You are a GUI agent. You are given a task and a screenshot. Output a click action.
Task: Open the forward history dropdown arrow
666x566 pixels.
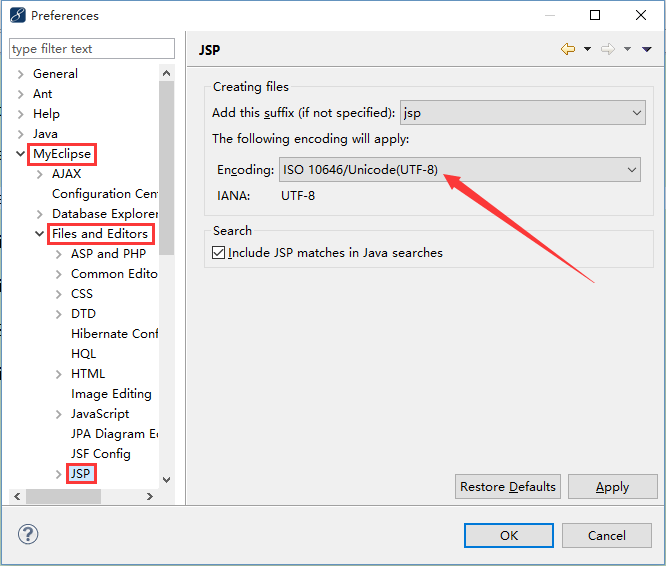627,49
